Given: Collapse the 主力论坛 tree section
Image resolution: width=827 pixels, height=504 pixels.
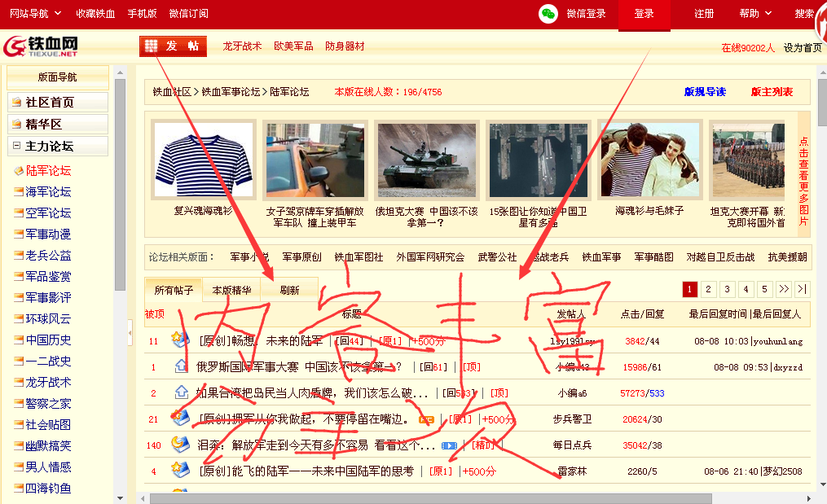Looking at the screenshot, I should tap(16, 147).
